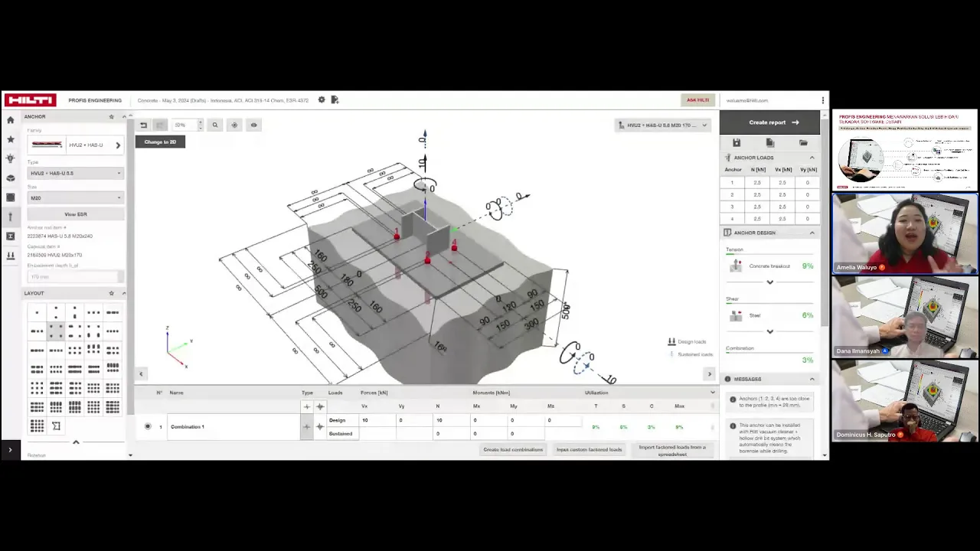Click Create report button
The width and height of the screenshot is (980, 551).
[770, 122]
